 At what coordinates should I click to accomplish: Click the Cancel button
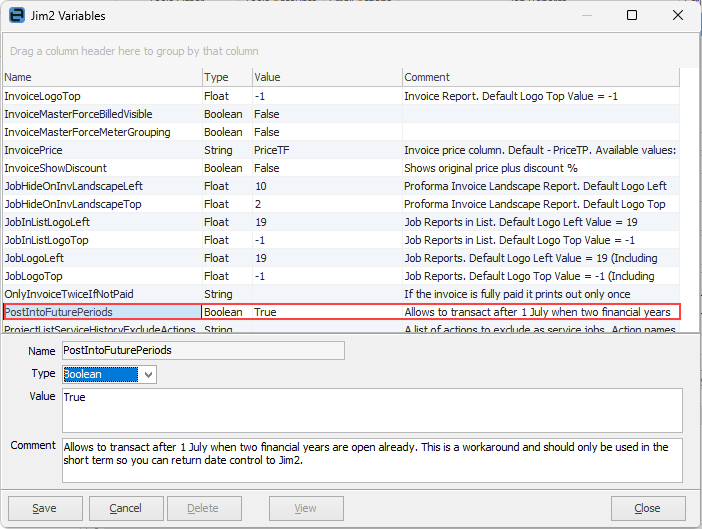coord(126,508)
